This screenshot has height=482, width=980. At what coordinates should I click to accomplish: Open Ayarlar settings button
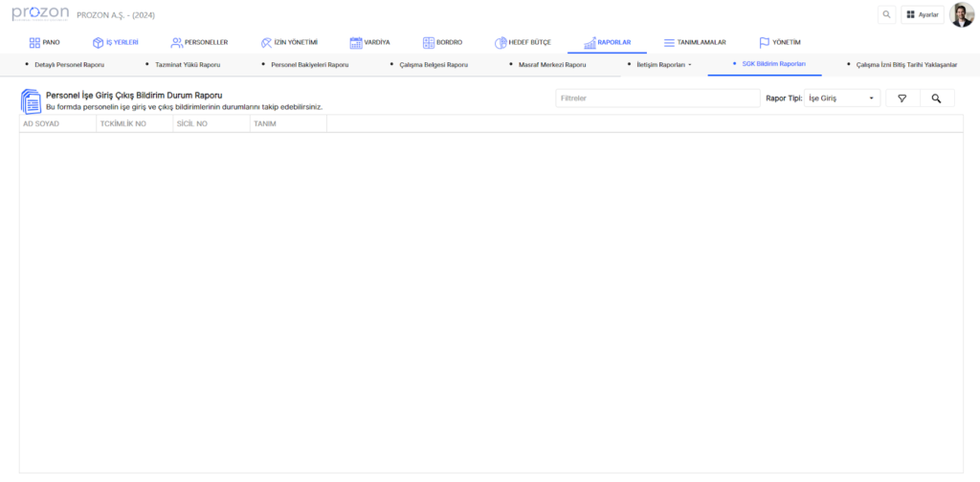click(x=923, y=14)
